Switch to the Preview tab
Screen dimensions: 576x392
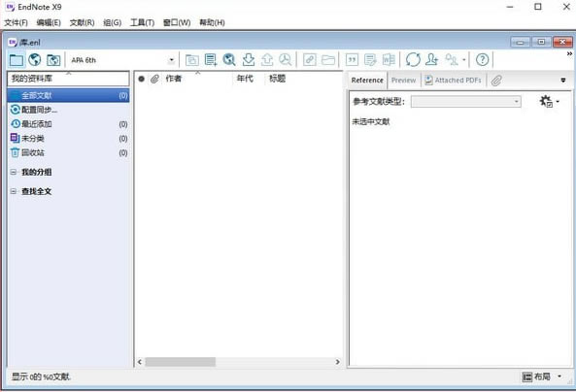point(403,80)
